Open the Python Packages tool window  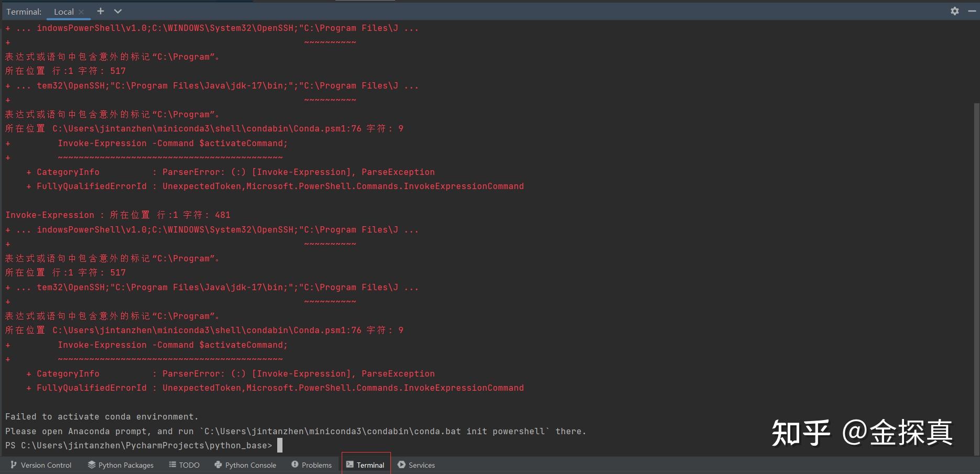(x=121, y=465)
